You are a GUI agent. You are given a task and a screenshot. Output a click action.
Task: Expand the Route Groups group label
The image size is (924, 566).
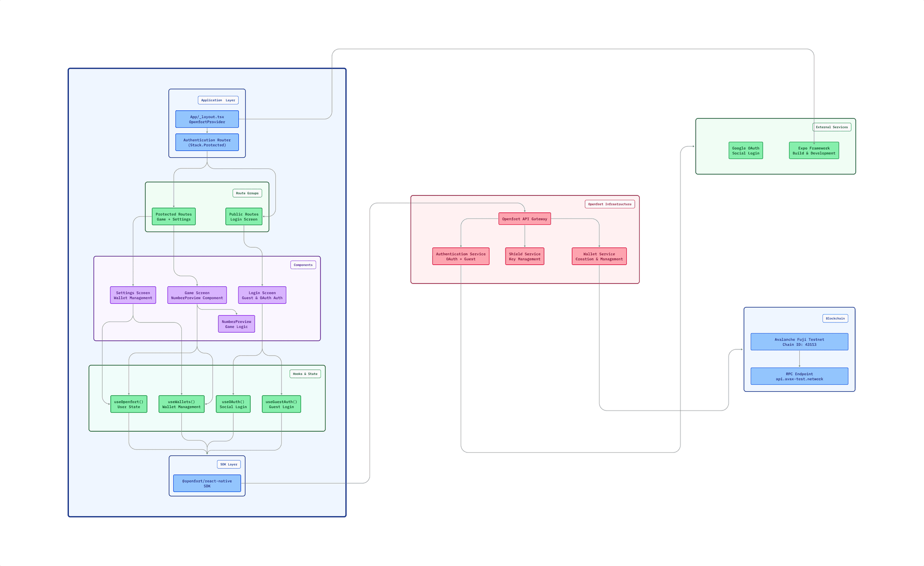tap(247, 193)
